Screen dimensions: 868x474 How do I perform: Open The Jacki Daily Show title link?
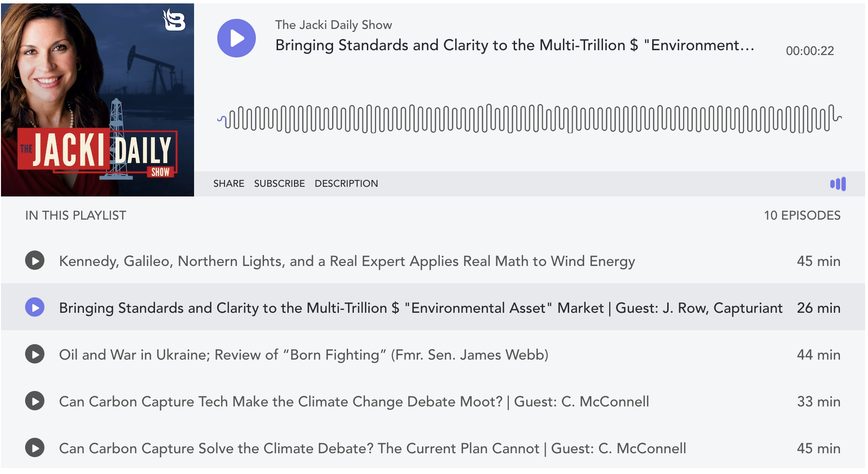pos(333,25)
